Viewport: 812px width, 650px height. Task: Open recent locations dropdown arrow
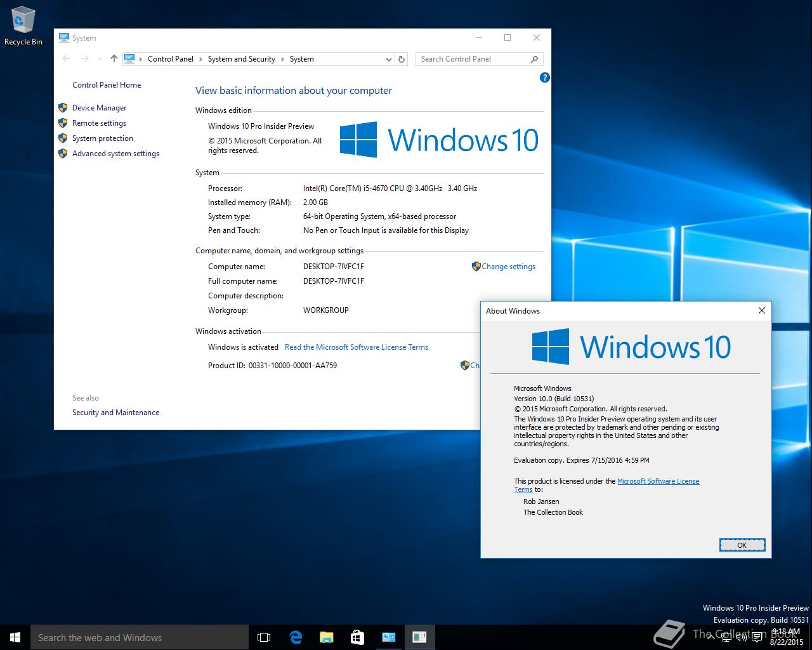coord(100,59)
